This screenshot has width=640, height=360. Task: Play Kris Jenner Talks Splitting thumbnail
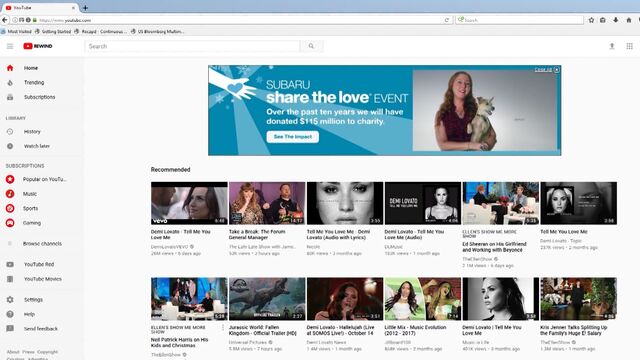578,299
